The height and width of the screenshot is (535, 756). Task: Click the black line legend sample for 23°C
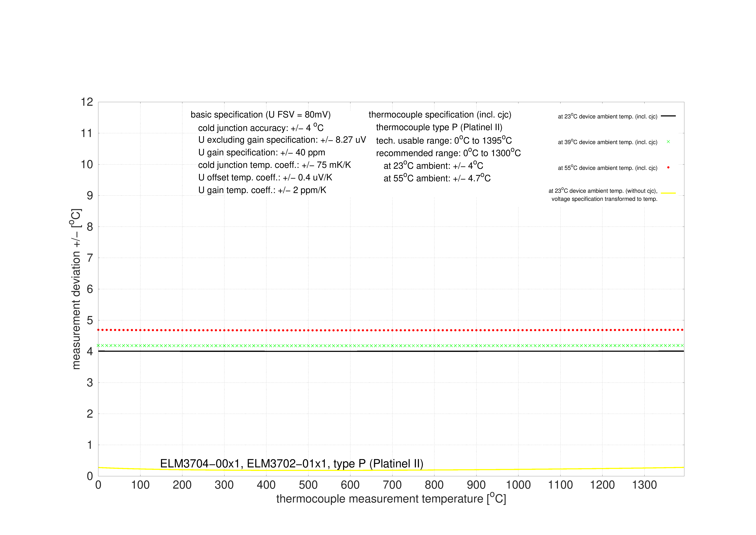coord(668,116)
